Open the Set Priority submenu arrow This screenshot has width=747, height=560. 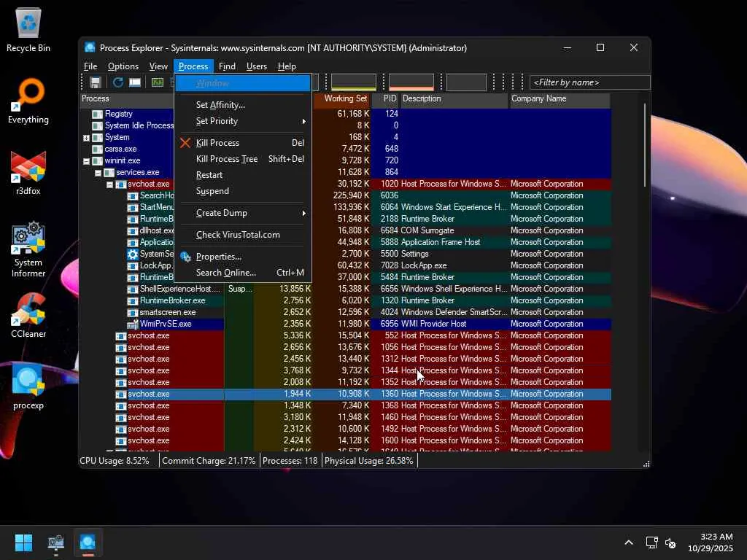coord(303,122)
